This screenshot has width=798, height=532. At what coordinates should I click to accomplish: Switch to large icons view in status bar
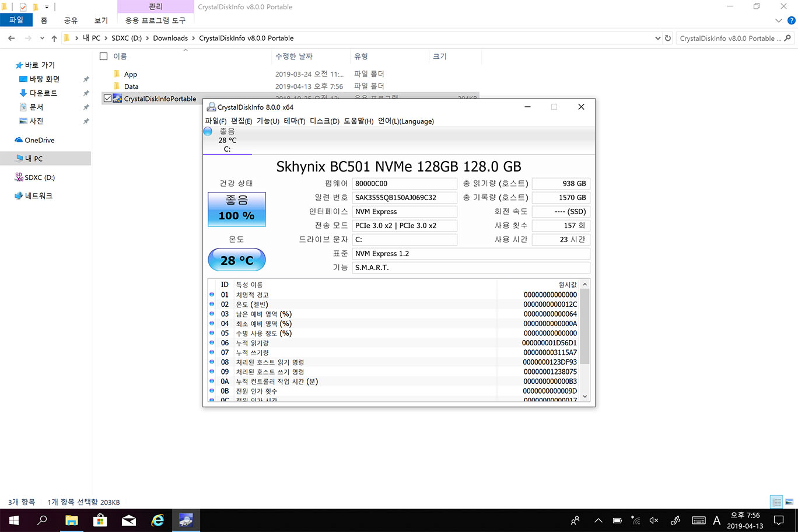(x=789, y=502)
